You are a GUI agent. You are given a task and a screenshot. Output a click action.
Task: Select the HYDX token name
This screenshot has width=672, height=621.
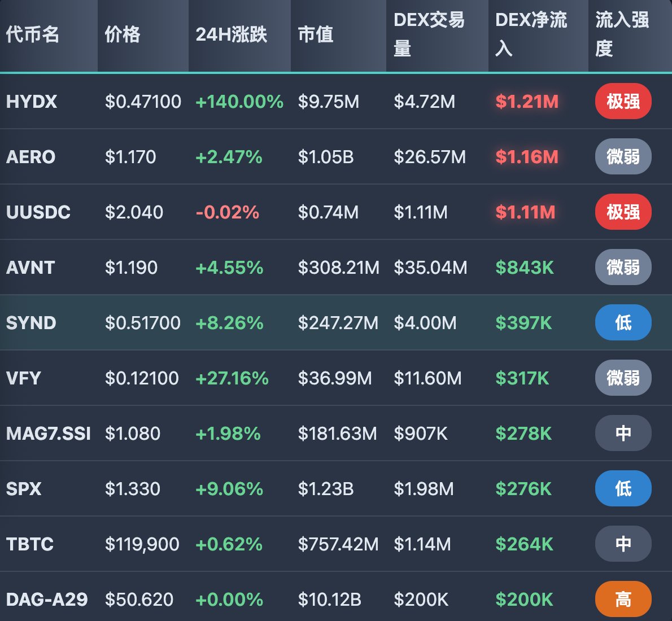pos(32,102)
